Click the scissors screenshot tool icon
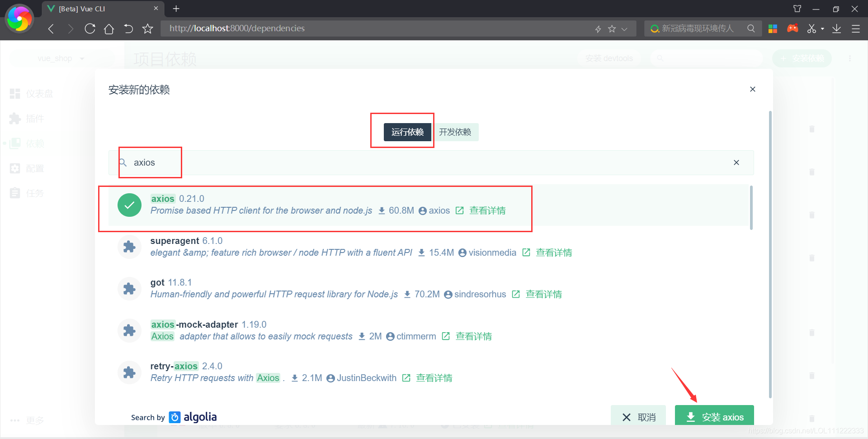 point(812,29)
